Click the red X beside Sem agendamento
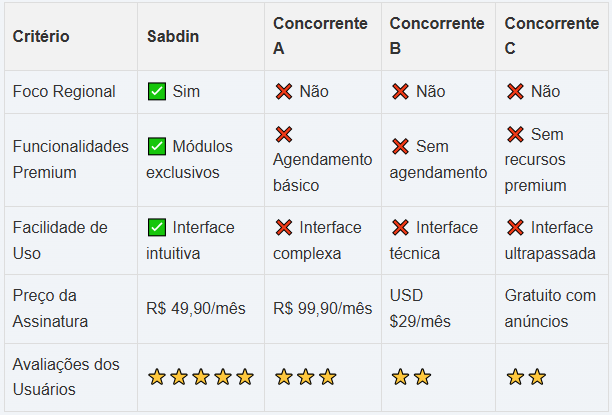The width and height of the screenshot is (612, 415). pos(401,146)
